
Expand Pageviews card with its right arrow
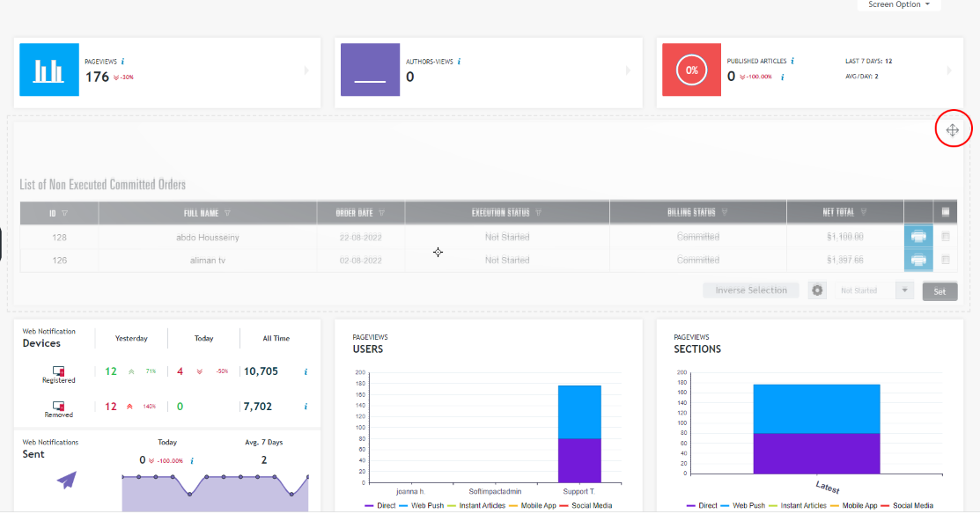[306, 70]
